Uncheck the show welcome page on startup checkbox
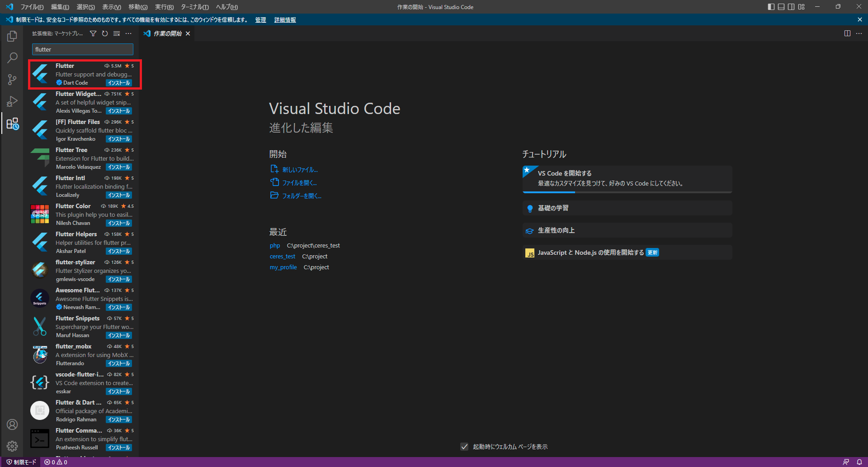The width and height of the screenshot is (868, 467). click(464, 447)
